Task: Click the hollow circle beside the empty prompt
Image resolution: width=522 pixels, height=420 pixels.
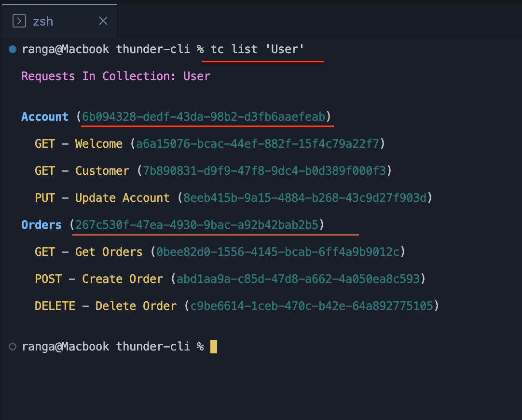Action: click(12, 346)
